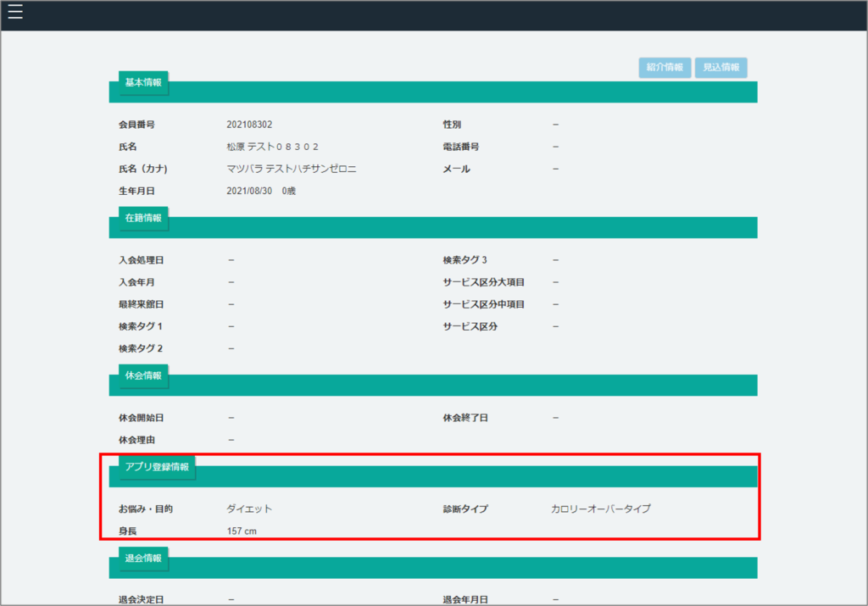The height and width of the screenshot is (606, 868).
Task: Select the 基本情報 section header tab
Action: pyautogui.click(x=142, y=83)
